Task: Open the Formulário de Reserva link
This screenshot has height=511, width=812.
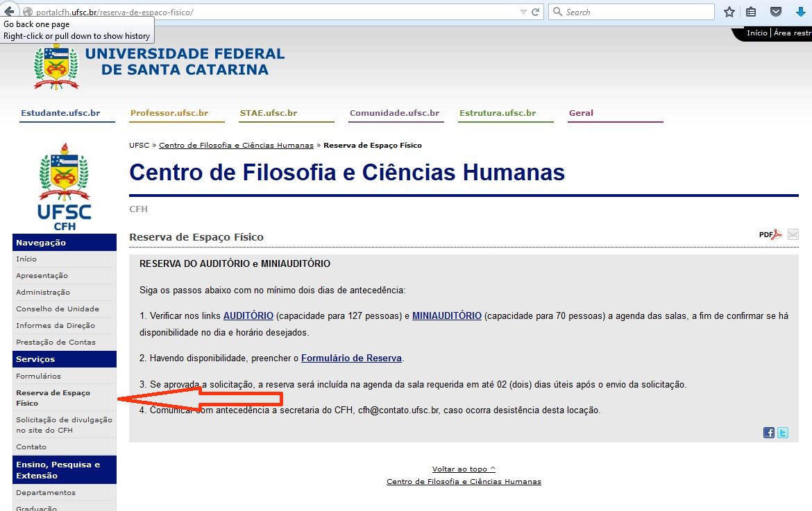Action: point(351,358)
